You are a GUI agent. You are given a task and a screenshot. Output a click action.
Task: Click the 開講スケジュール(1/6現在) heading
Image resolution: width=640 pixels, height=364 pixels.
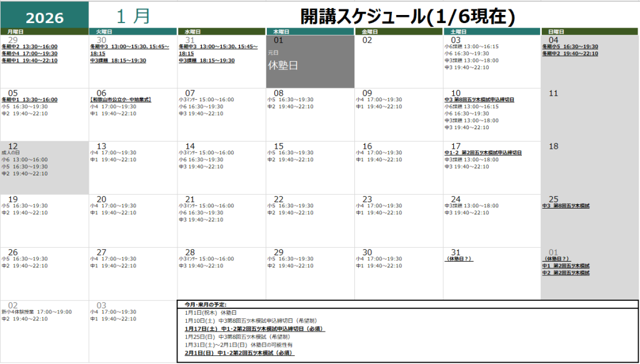407,16
